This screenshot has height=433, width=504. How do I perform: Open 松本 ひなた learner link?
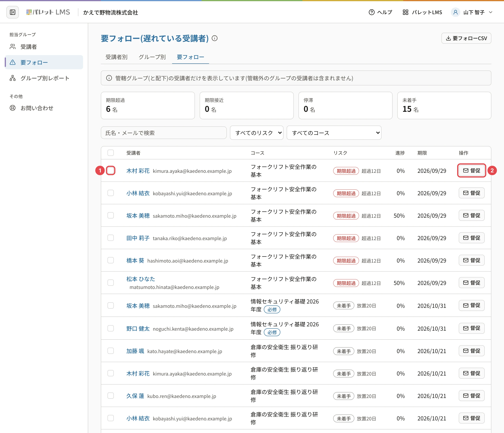coord(141,279)
